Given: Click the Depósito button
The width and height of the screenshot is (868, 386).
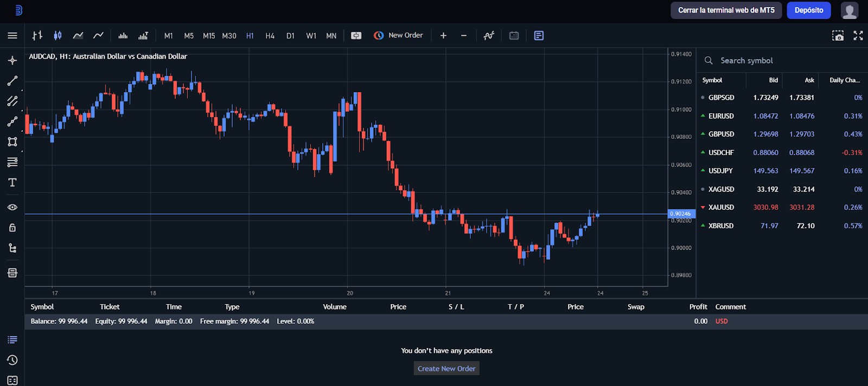Looking at the screenshot, I should click(x=809, y=10).
